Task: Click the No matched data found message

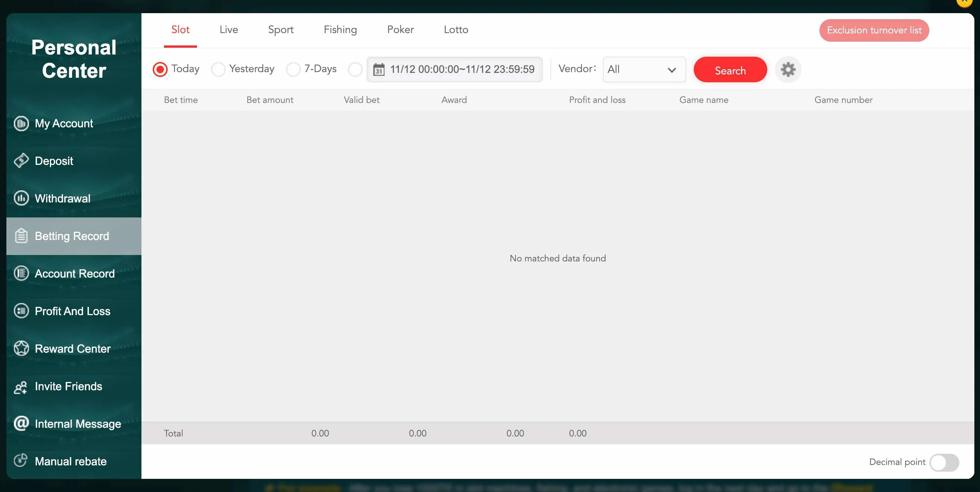Action: pos(558,258)
